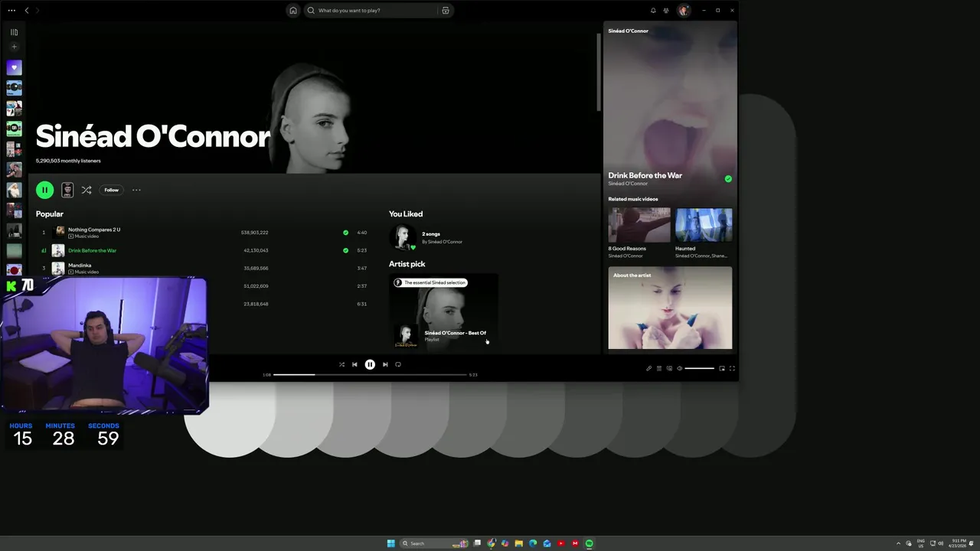The image size is (980, 551).
Task: Click the Windows taskbar Search box
Action: pos(433,543)
